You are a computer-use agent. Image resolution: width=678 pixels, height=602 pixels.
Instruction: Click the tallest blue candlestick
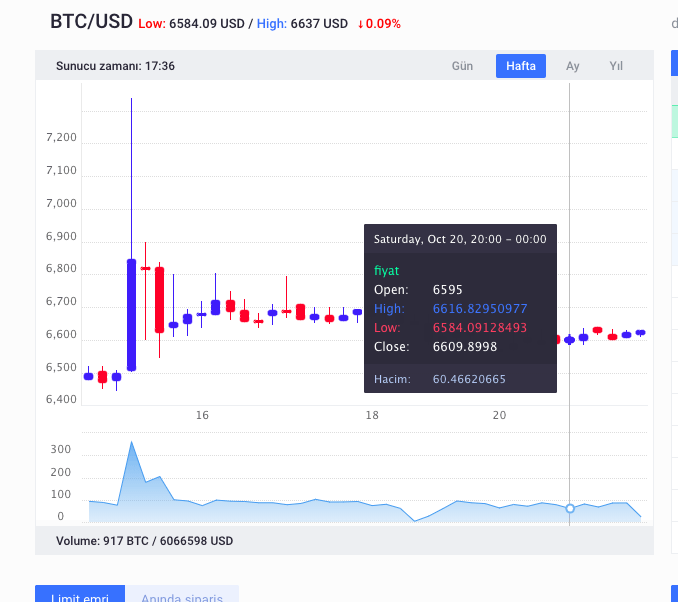(131, 315)
